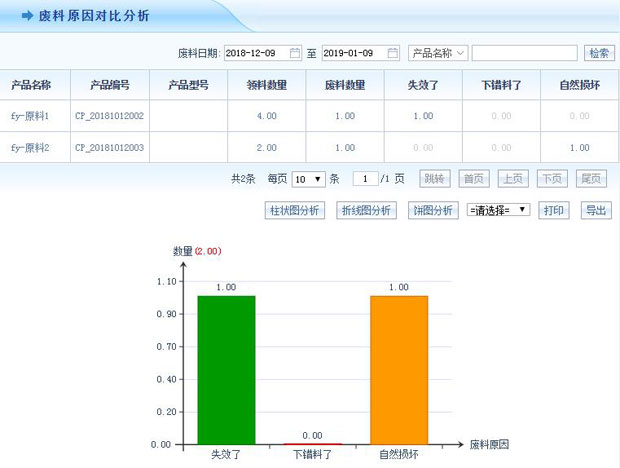620x468 pixels.
Task: Click the orange 自然损坏 bar in the chart
Action: tap(398, 368)
